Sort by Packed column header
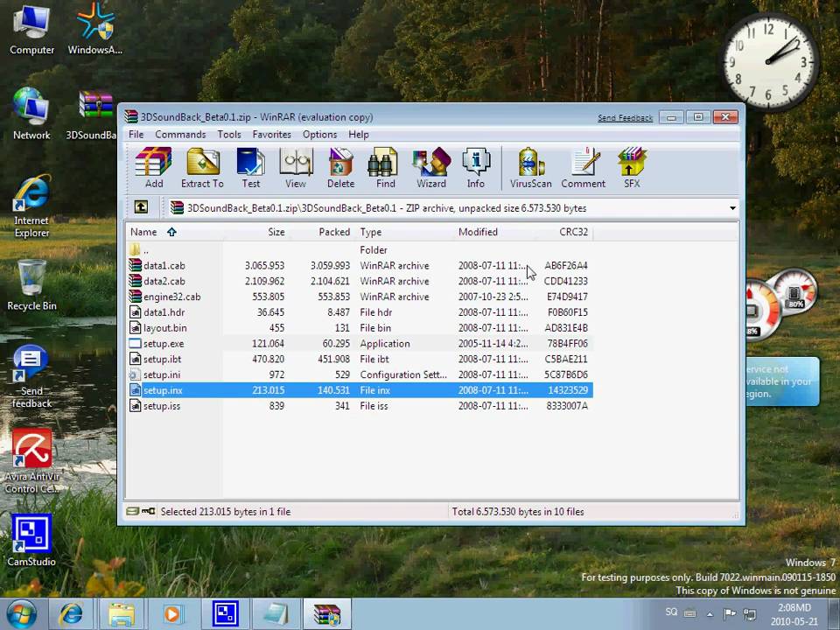This screenshot has width=840, height=630. (x=321, y=232)
